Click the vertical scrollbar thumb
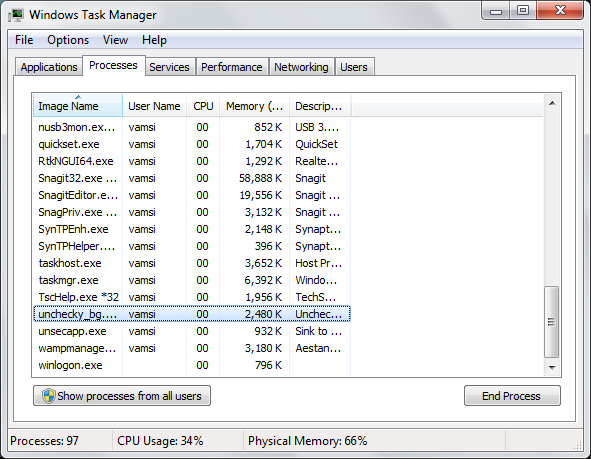Image resolution: width=591 pixels, height=459 pixels. tap(552, 321)
